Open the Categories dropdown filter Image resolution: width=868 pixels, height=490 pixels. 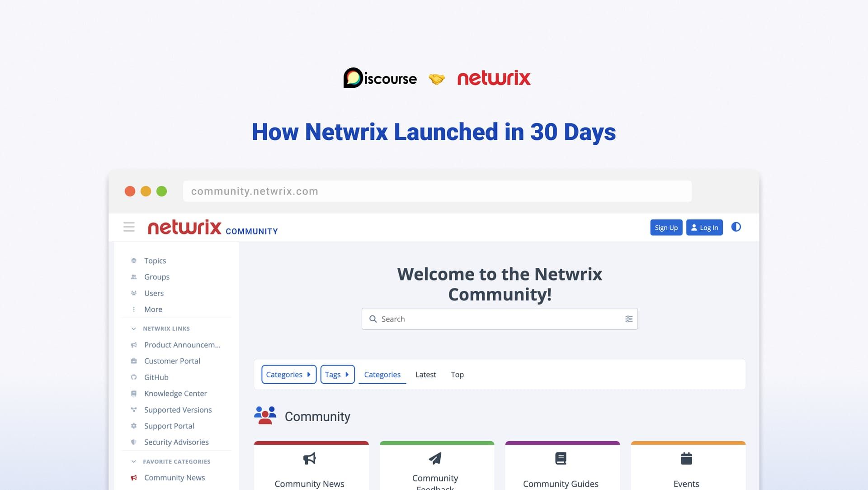click(x=288, y=374)
